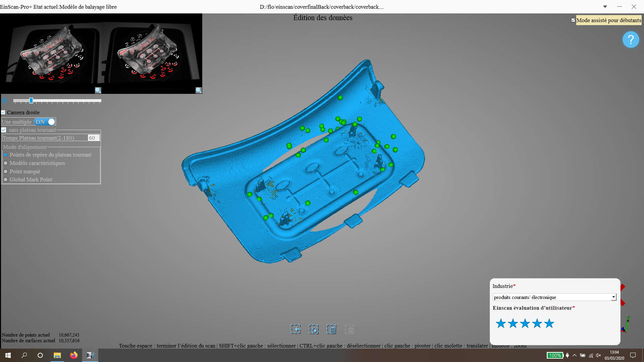Click the Einscan évaluation d'utilisateur label
Viewport: 644px width, 362px height.
[x=534, y=308]
